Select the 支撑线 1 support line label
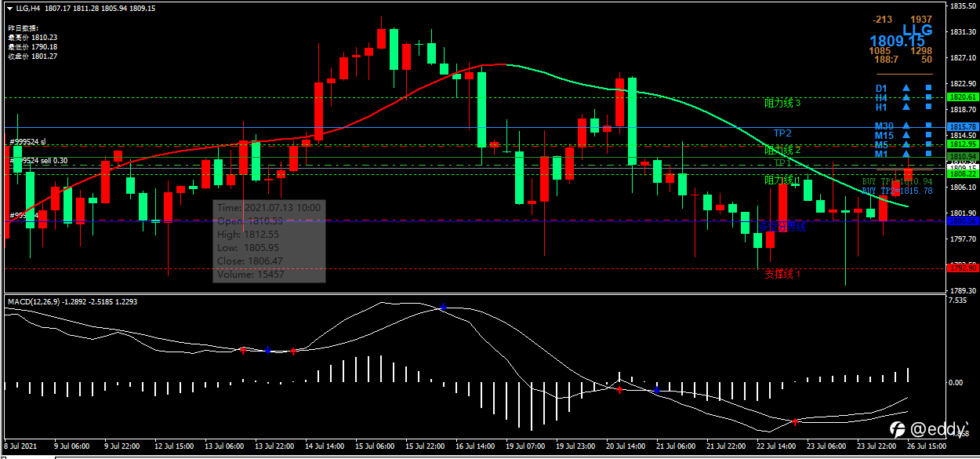 782,274
